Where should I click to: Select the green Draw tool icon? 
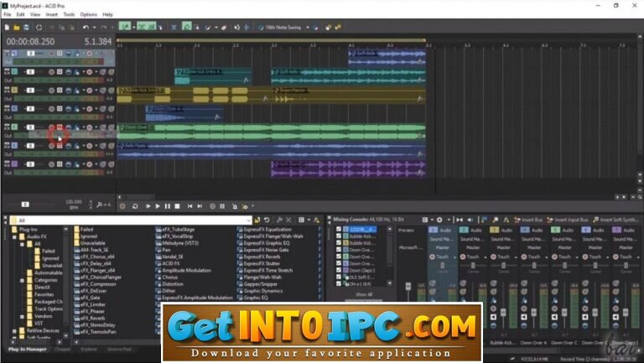click(125, 26)
